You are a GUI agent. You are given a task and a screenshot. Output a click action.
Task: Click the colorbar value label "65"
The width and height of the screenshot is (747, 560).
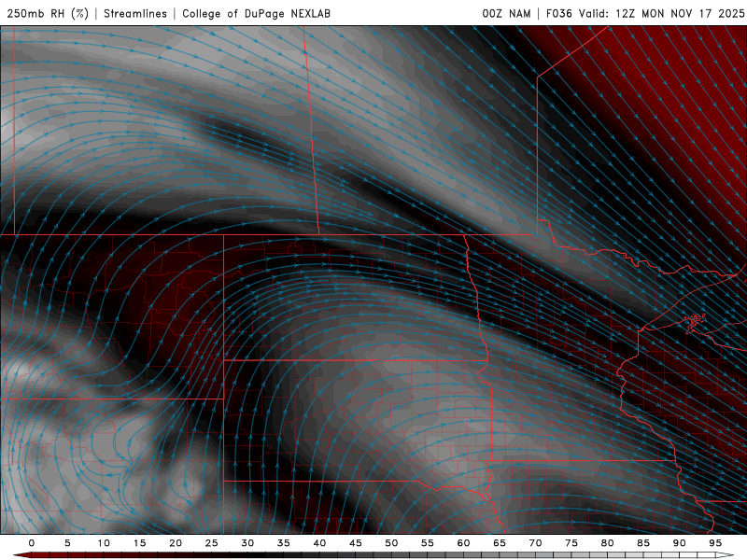pyautogui.click(x=500, y=543)
